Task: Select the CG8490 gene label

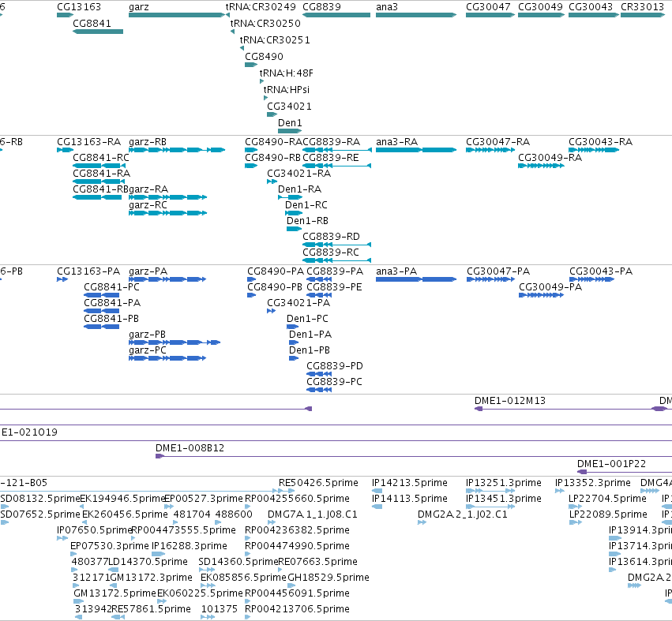Action: tap(264, 57)
